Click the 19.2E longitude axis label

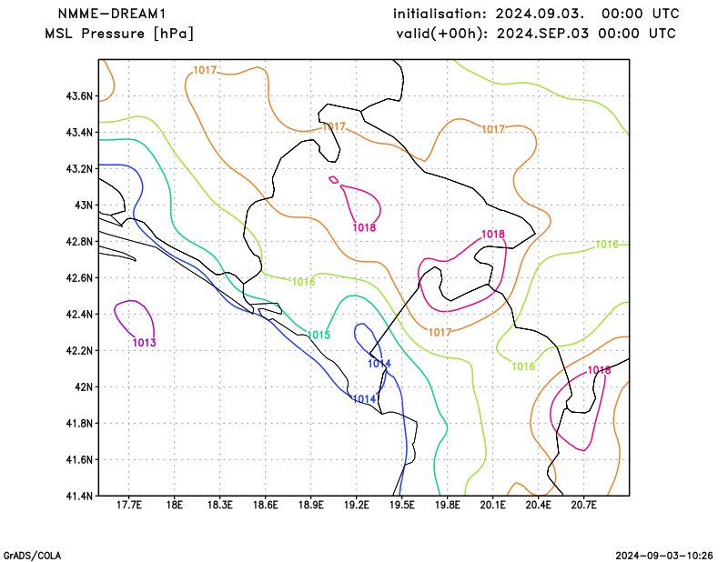(357, 505)
